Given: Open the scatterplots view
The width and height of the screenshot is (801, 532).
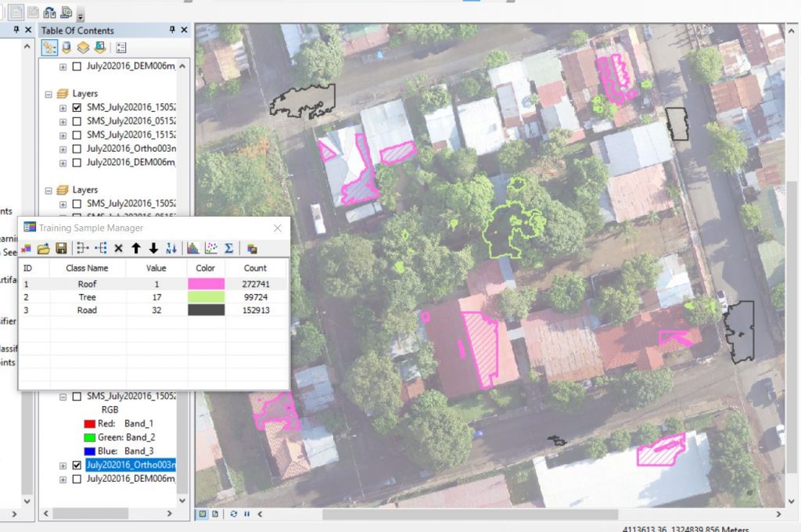Looking at the screenshot, I should coord(210,248).
